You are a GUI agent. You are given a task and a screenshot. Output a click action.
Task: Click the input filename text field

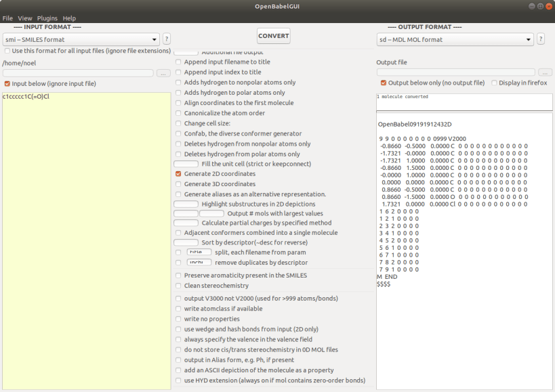pos(78,73)
